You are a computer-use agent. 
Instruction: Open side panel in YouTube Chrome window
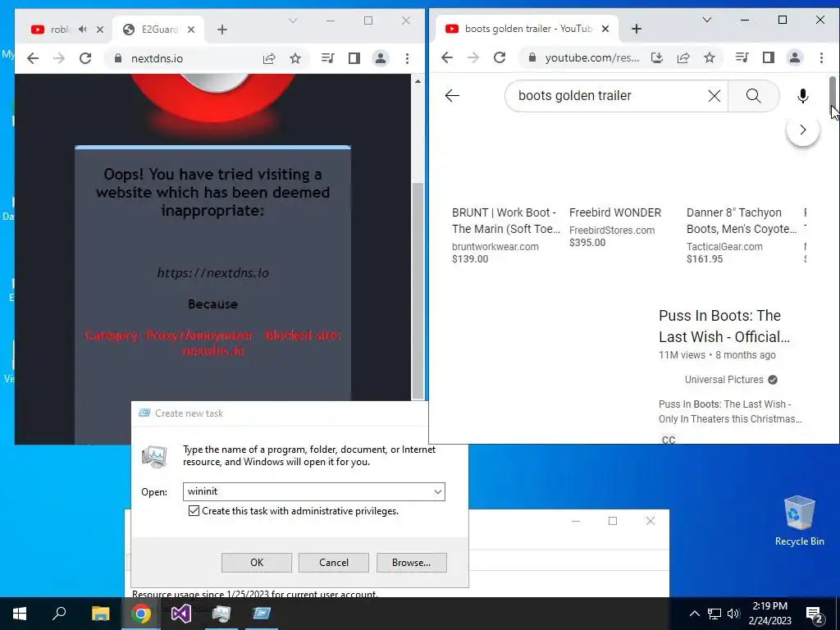pyautogui.click(x=768, y=57)
